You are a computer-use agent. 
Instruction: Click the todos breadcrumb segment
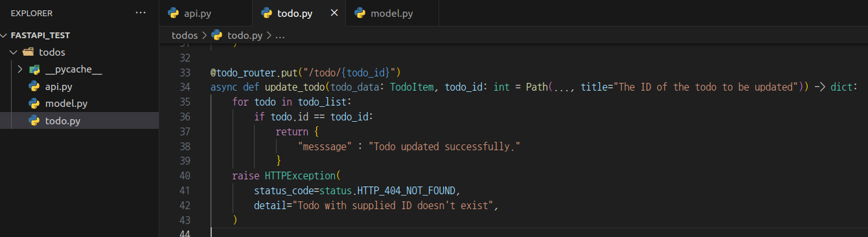point(185,36)
